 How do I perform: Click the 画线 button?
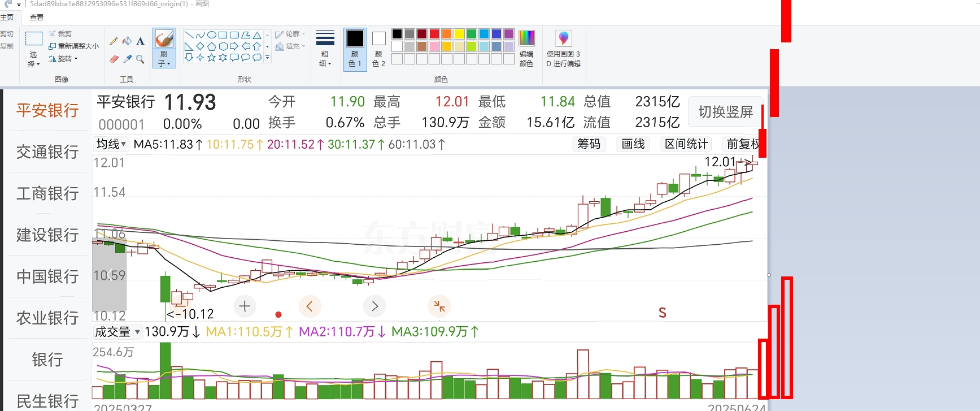(633, 144)
